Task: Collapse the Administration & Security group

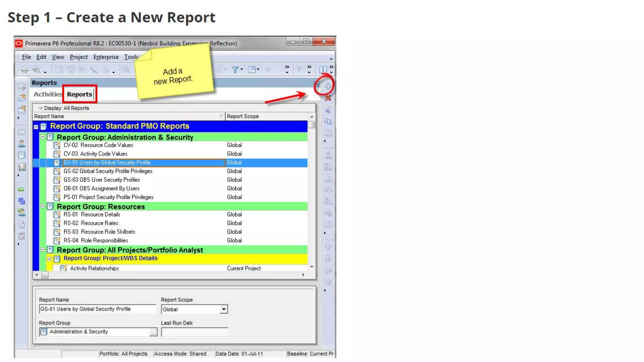Action: 42,137
